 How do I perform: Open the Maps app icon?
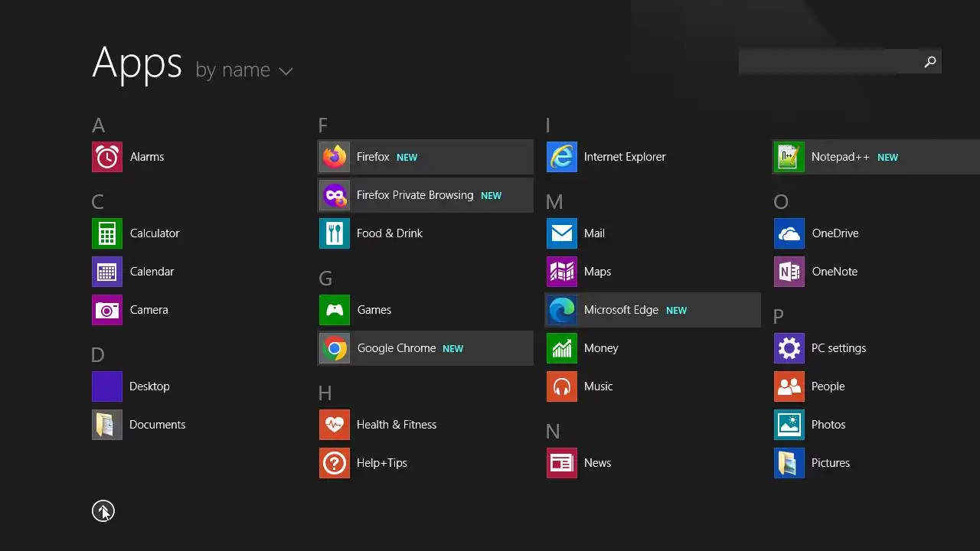coord(562,272)
